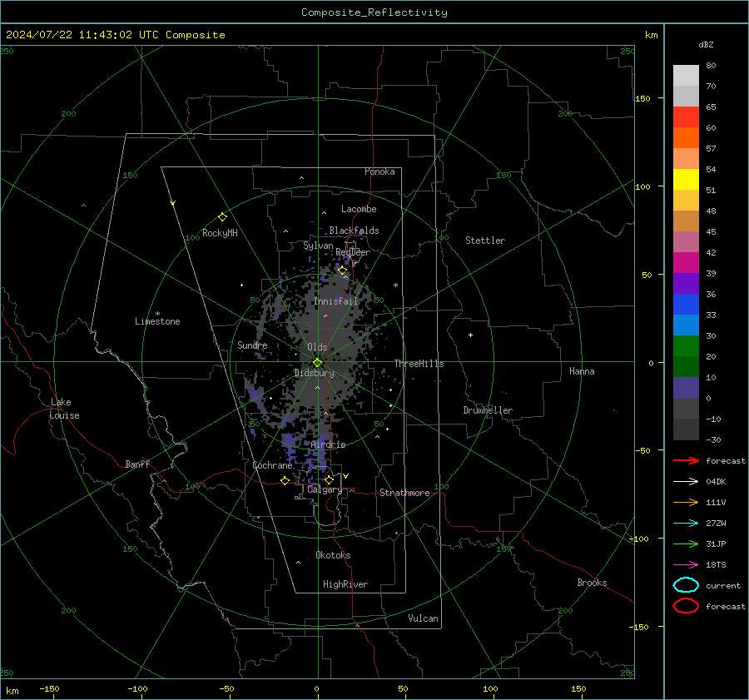Viewport: 749px width, 700px height.
Task: Click the Lacombe town label
Action: (x=359, y=209)
